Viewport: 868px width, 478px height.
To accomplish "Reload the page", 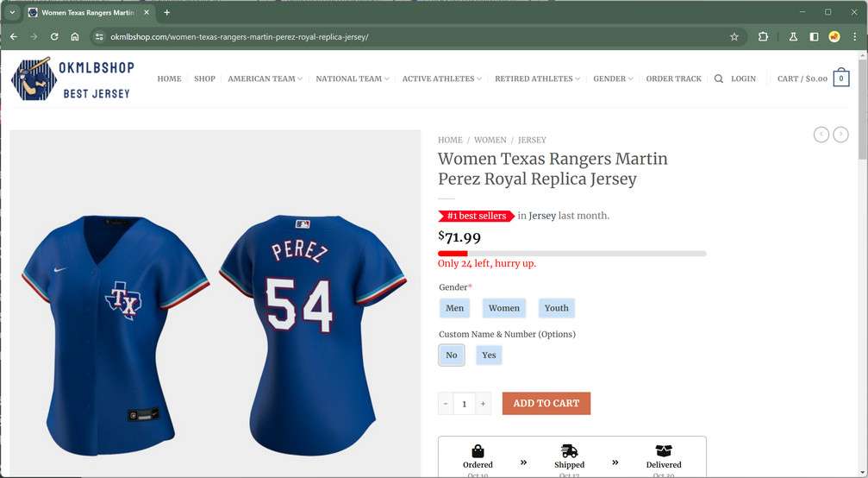I will [54, 37].
